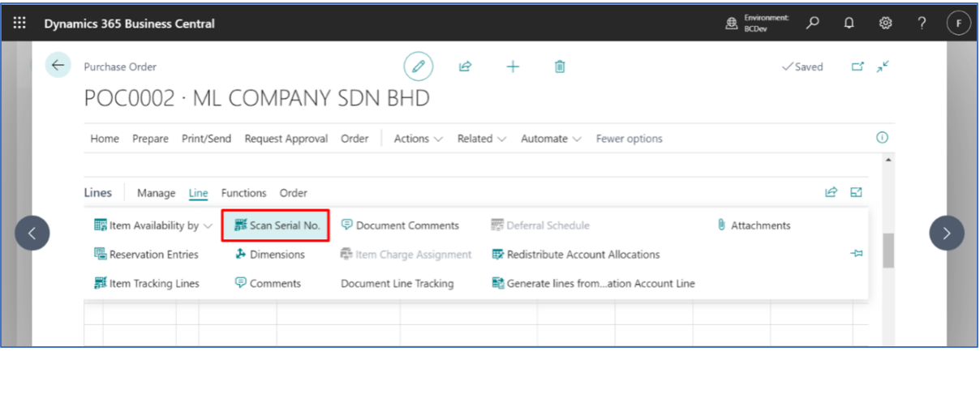Open page in new window icon
This screenshot has width=980, height=403.
(857, 66)
